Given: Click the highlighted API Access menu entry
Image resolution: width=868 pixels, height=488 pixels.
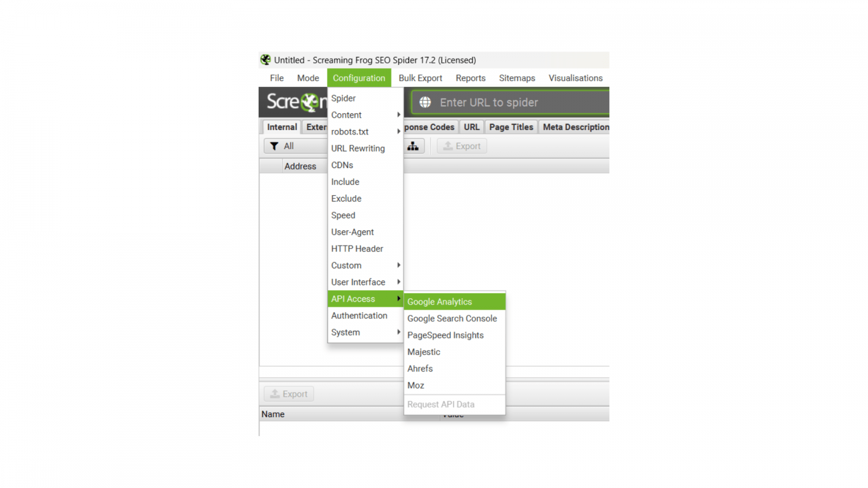Looking at the screenshot, I should click(x=365, y=299).
